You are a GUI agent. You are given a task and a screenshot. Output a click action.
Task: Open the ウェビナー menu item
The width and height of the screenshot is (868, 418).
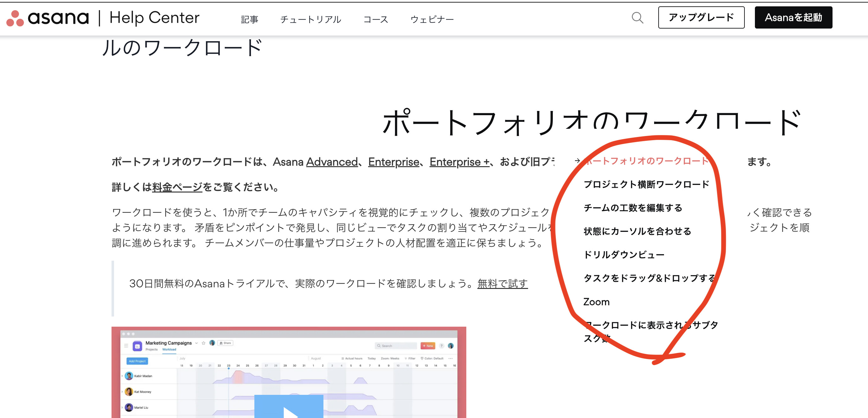[x=432, y=19]
